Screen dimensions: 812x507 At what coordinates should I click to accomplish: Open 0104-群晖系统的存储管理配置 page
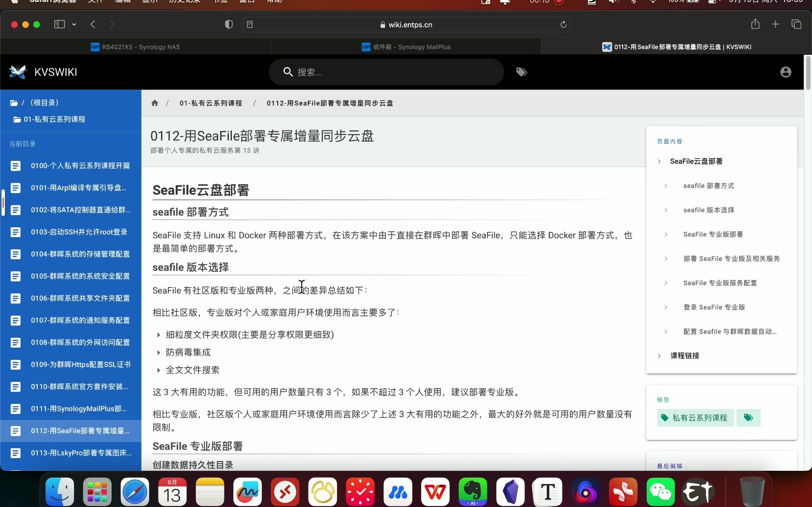point(71,254)
